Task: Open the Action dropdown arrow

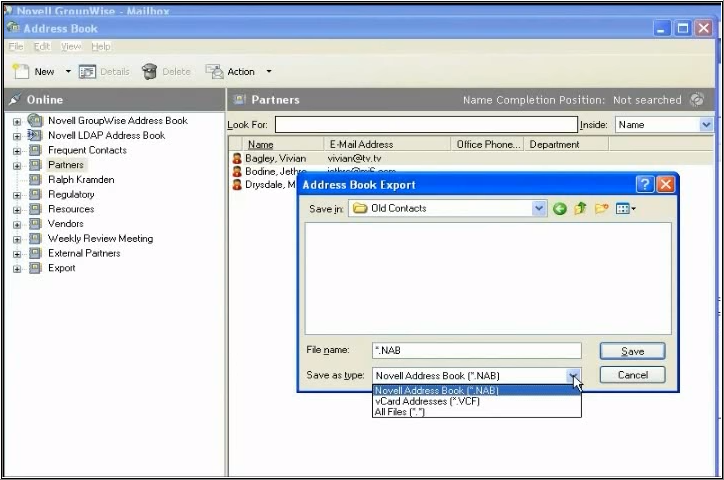Action: click(x=269, y=72)
